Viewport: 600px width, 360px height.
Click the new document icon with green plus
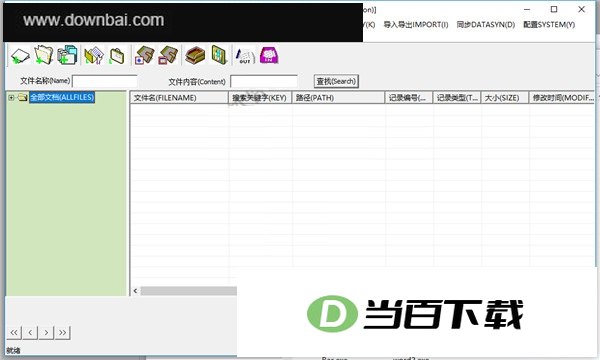coord(20,55)
